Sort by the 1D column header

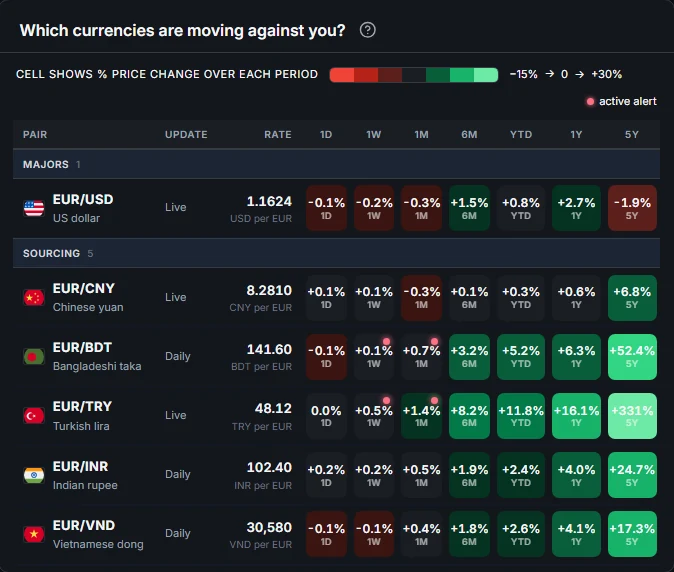pyautogui.click(x=326, y=135)
